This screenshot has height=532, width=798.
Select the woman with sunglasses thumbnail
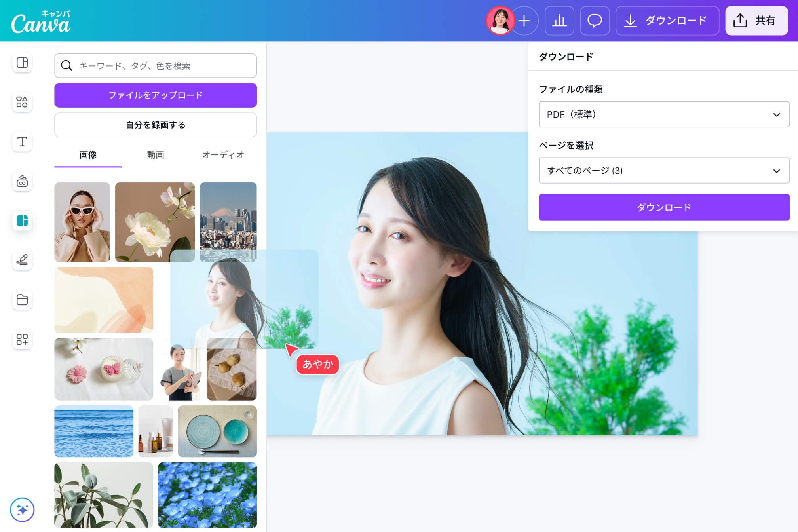pos(82,222)
